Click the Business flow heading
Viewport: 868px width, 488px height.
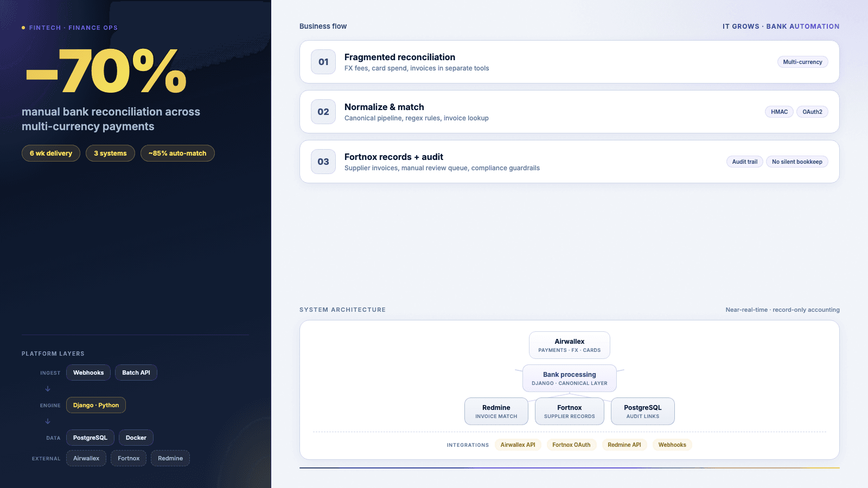click(323, 26)
